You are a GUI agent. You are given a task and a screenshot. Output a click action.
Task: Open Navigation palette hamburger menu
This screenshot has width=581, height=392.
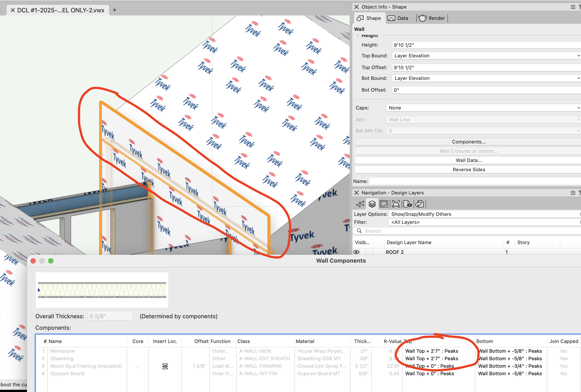click(x=573, y=193)
